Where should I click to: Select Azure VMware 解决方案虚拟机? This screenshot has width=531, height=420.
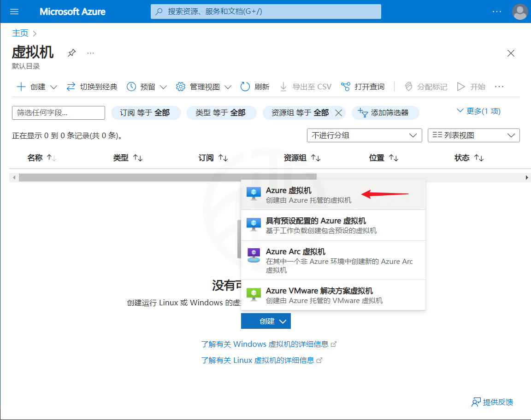[333, 295]
